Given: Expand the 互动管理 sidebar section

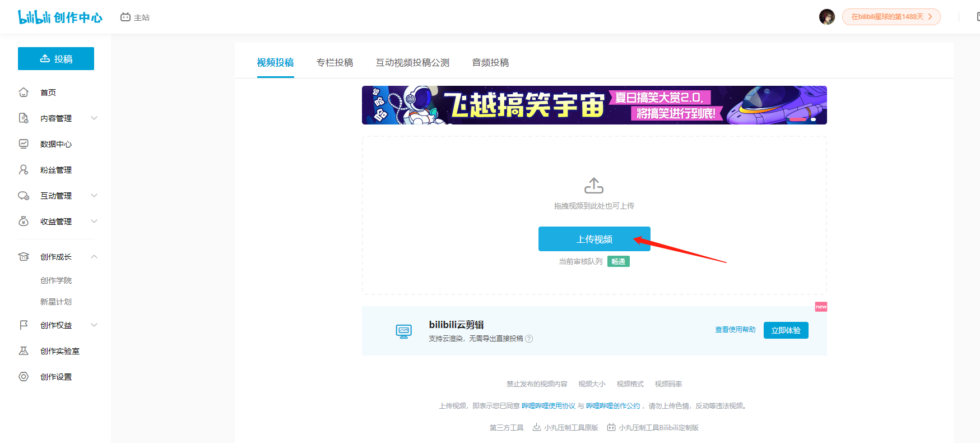Looking at the screenshot, I should point(94,196).
